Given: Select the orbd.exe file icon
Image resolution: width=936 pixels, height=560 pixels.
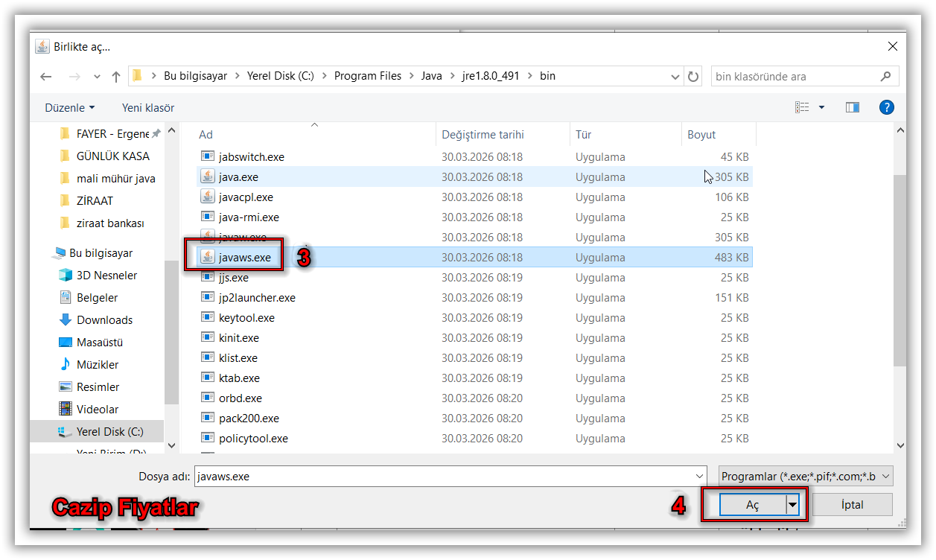Looking at the screenshot, I should (x=207, y=398).
